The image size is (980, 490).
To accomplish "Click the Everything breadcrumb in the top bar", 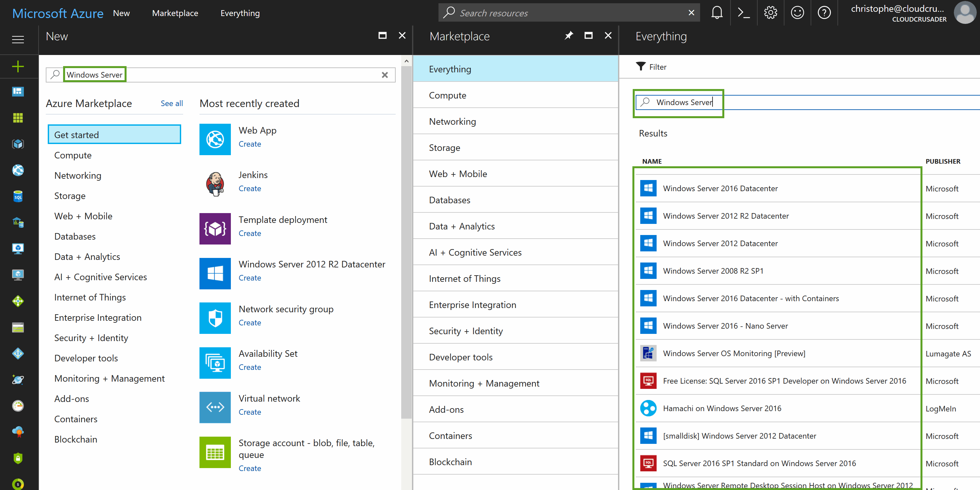I will coord(240,13).
